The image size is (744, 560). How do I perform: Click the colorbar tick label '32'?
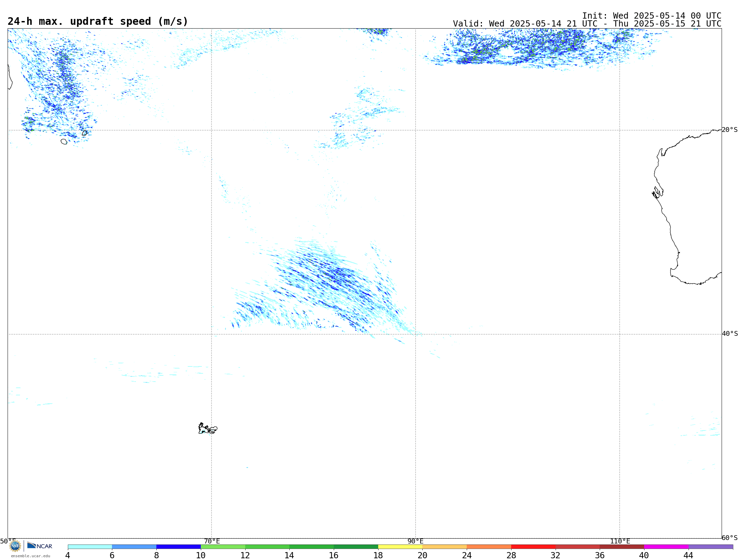point(556,555)
